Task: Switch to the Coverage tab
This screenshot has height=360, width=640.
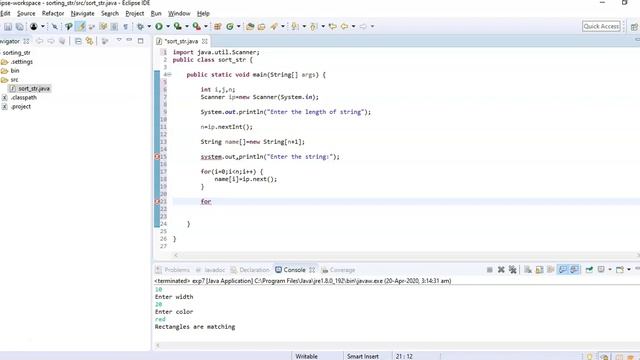Action: (x=338, y=270)
